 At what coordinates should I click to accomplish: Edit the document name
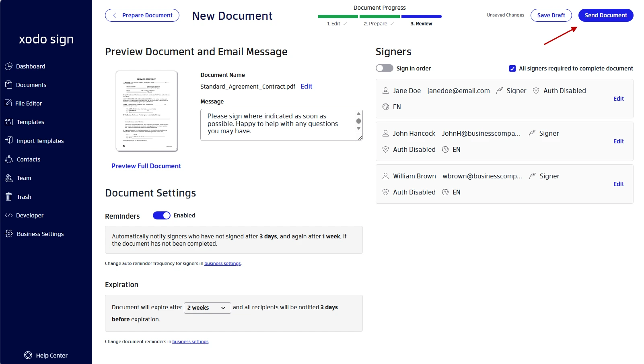click(306, 86)
